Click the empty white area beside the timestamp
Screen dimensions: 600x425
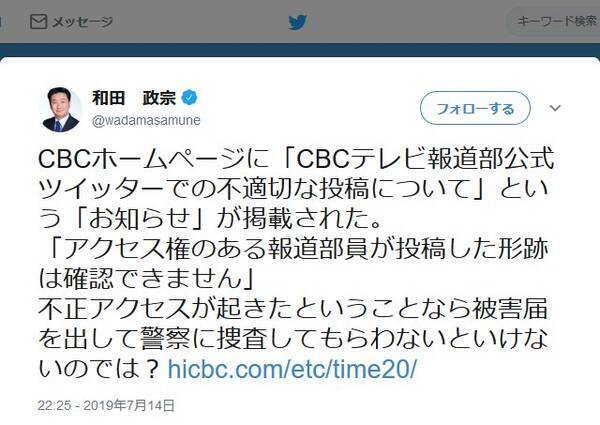[x=383, y=405]
